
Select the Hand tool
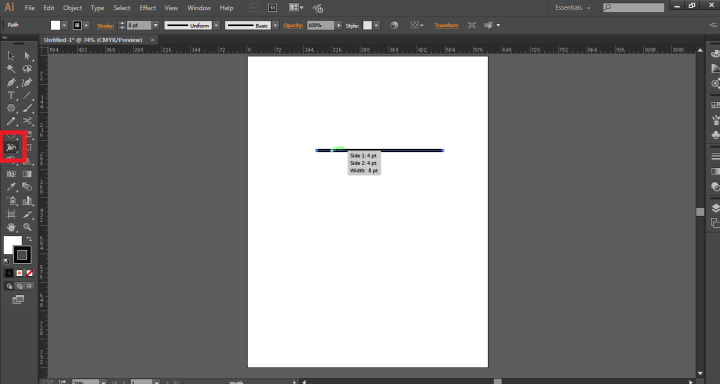(11, 227)
